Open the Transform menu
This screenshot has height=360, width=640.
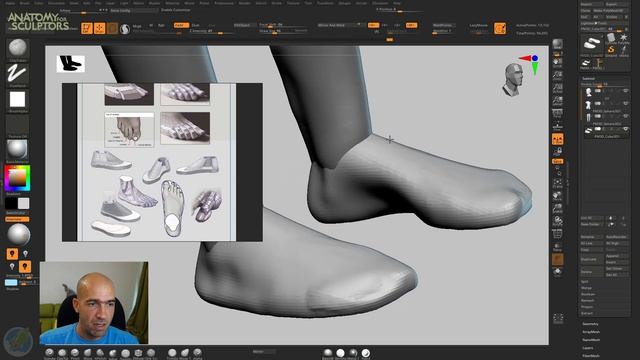(x=325, y=3)
